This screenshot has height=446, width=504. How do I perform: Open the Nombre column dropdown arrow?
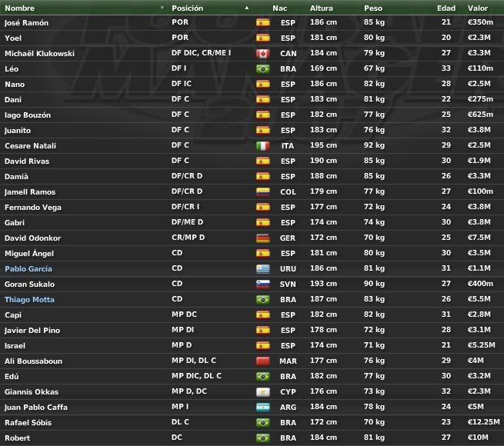coord(162,8)
